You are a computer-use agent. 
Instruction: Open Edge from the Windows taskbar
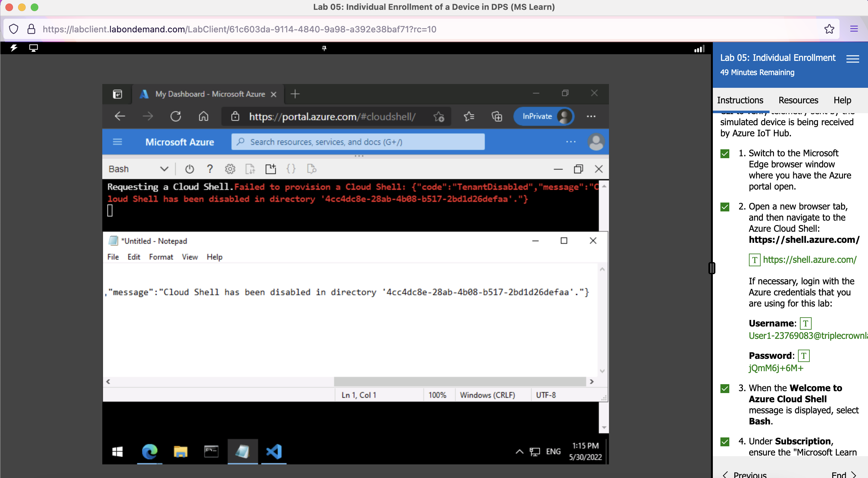point(149,451)
